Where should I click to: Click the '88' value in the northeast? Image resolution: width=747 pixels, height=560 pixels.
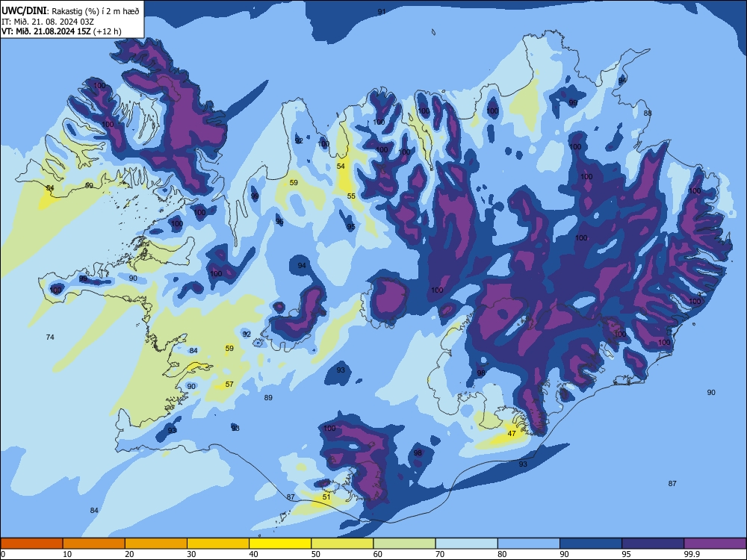(x=648, y=113)
